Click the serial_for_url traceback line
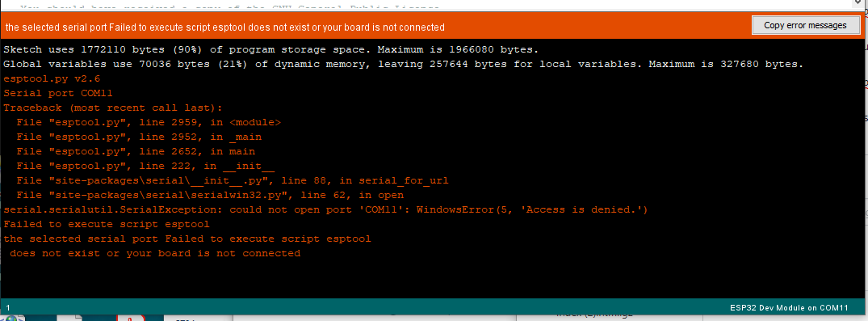868x321 pixels. tap(232, 181)
